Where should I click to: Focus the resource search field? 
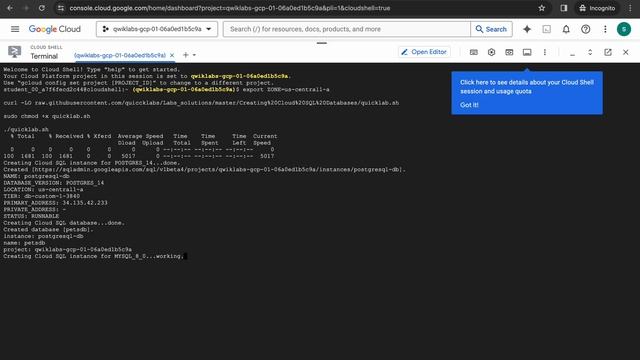347,29
